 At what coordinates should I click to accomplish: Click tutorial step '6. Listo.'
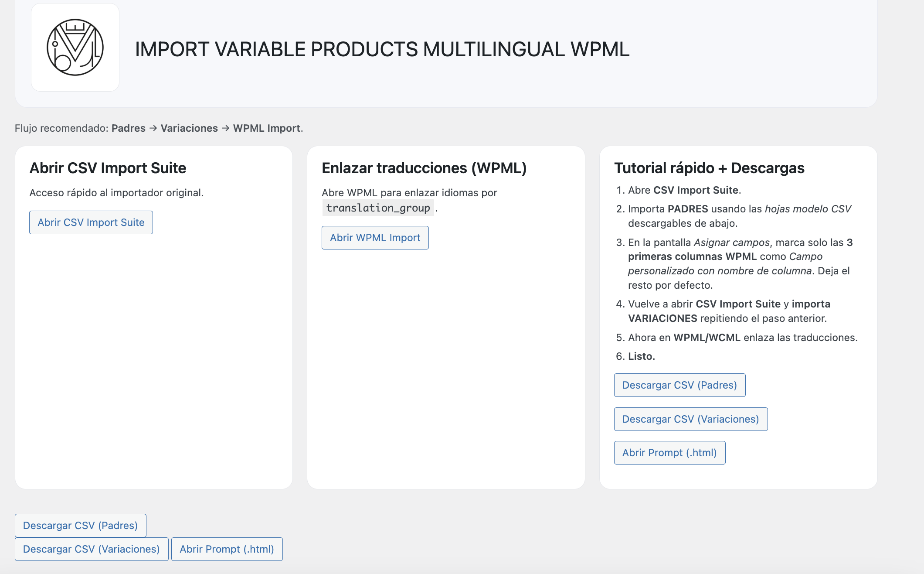635,356
